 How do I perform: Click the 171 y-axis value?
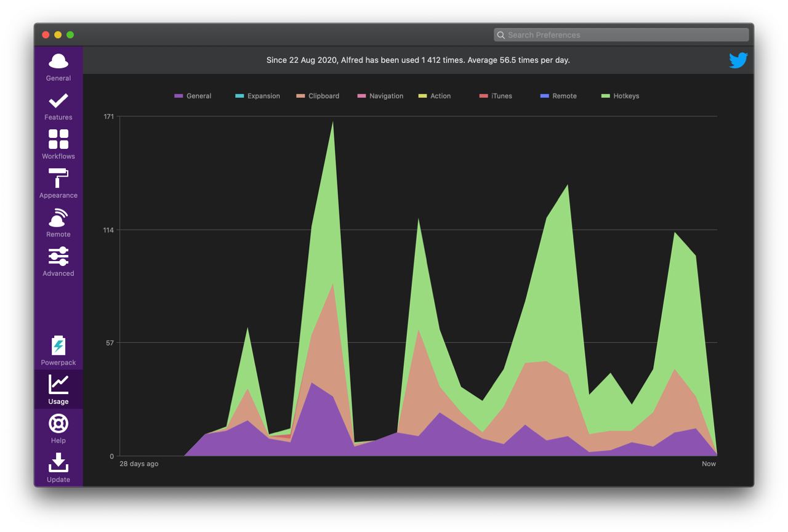tap(108, 116)
